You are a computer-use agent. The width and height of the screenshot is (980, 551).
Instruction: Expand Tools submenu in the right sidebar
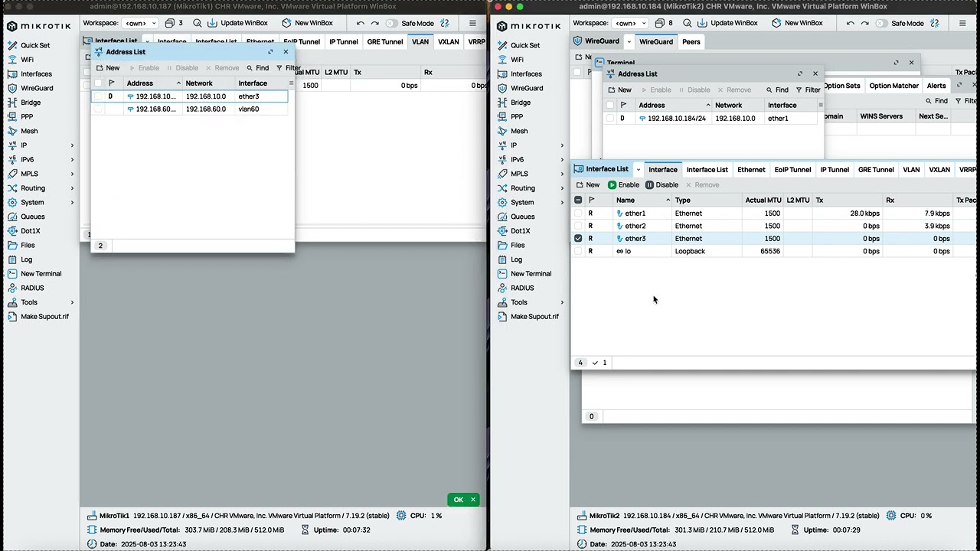(563, 302)
